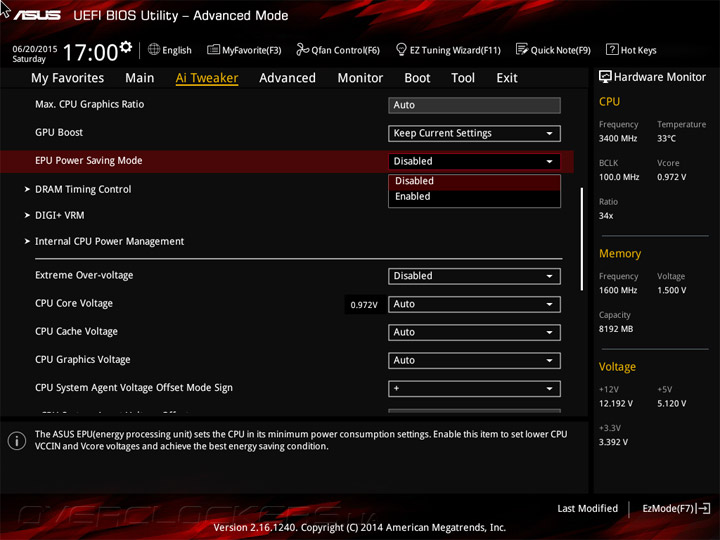Expand Internal CPU Power Management
The height and width of the screenshot is (540, 720).
109,242
